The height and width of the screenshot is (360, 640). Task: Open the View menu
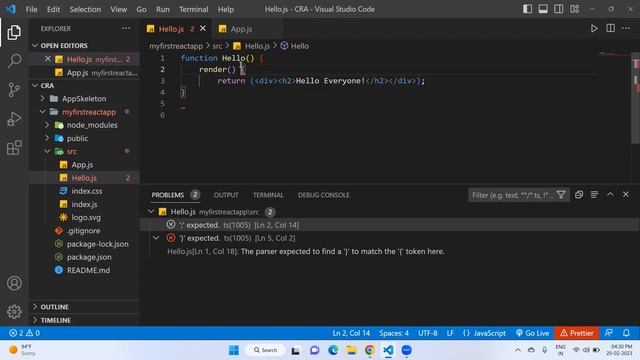118,9
